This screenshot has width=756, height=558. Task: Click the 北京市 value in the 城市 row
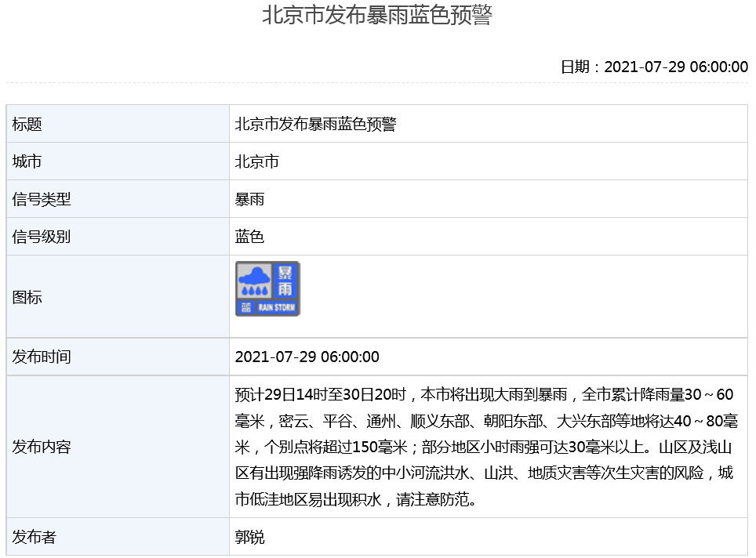(257, 161)
